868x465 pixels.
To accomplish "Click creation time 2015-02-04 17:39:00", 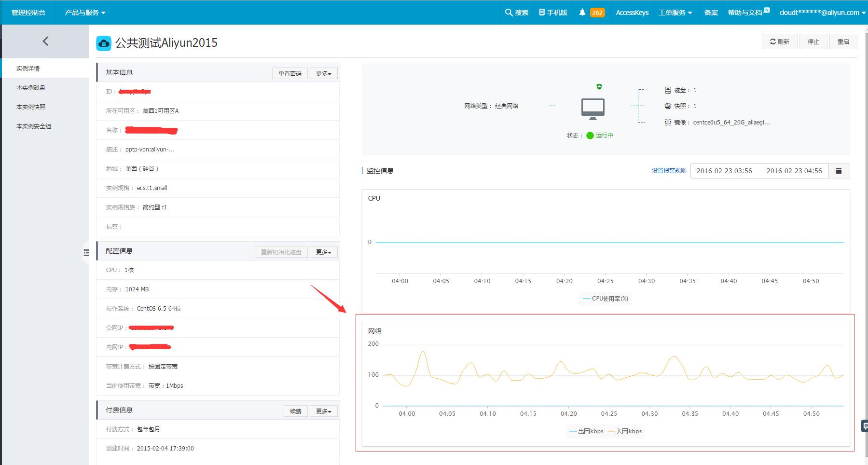I will tap(165, 449).
